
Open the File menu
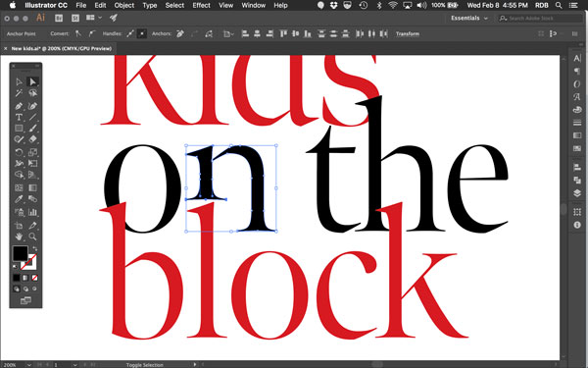[80, 5]
